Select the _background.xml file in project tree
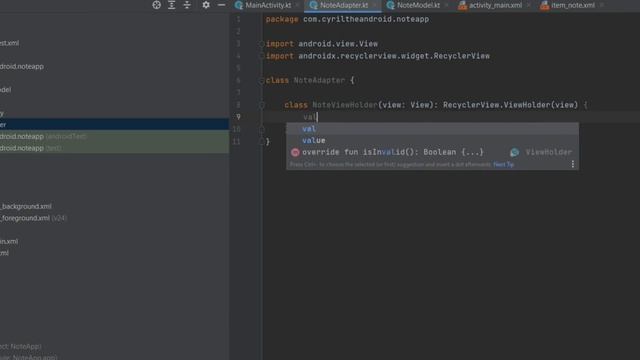This screenshot has width=640, height=360. pyautogui.click(x=26, y=207)
